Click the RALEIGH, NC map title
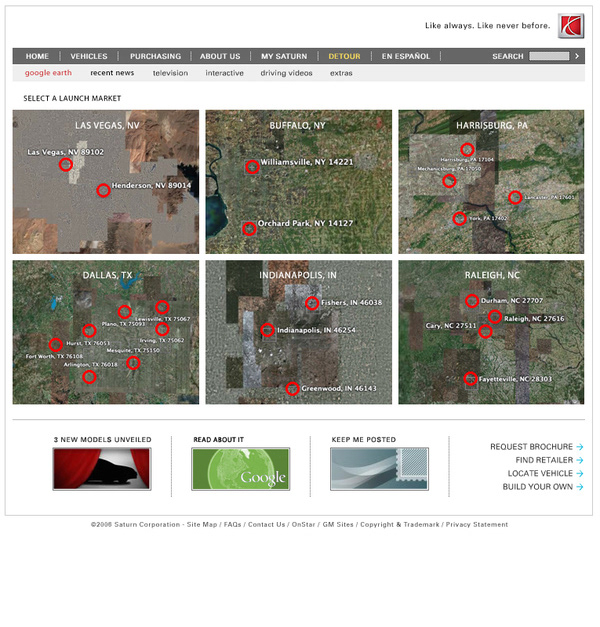600x627 pixels. [x=492, y=276]
